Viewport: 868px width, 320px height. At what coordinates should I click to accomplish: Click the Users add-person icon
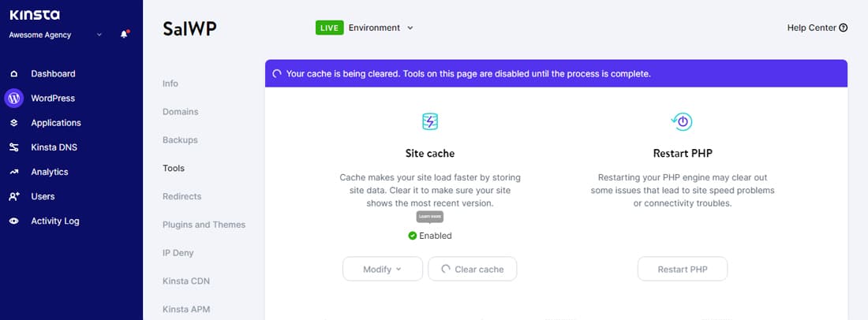pos(13,196)
